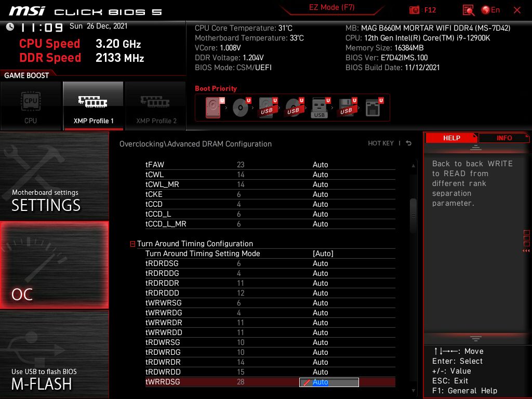532x399 pixels.
Task: Click the Help panel top grip handle
Action: [476, 148]
